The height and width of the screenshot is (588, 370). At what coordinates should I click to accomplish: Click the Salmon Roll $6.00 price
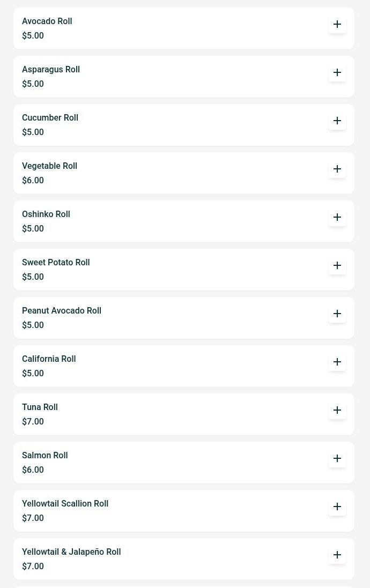point(33,470)
